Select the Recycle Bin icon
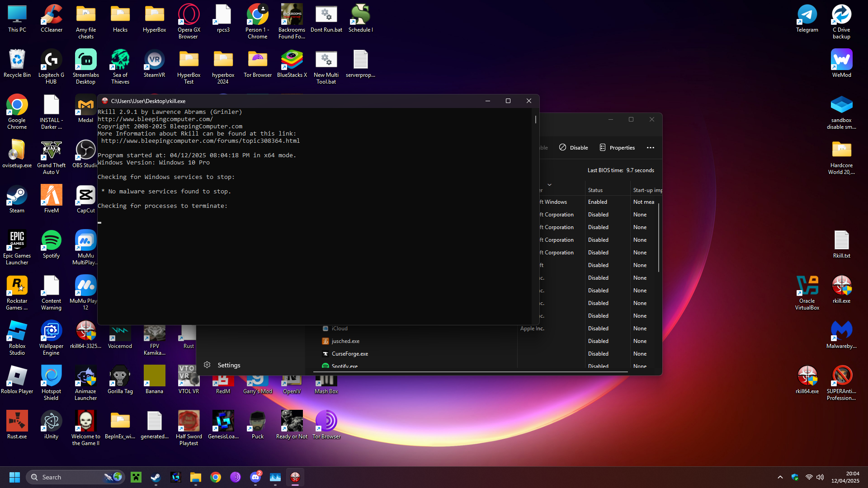This screenshot has width=868, height=488. click(17, 64)
